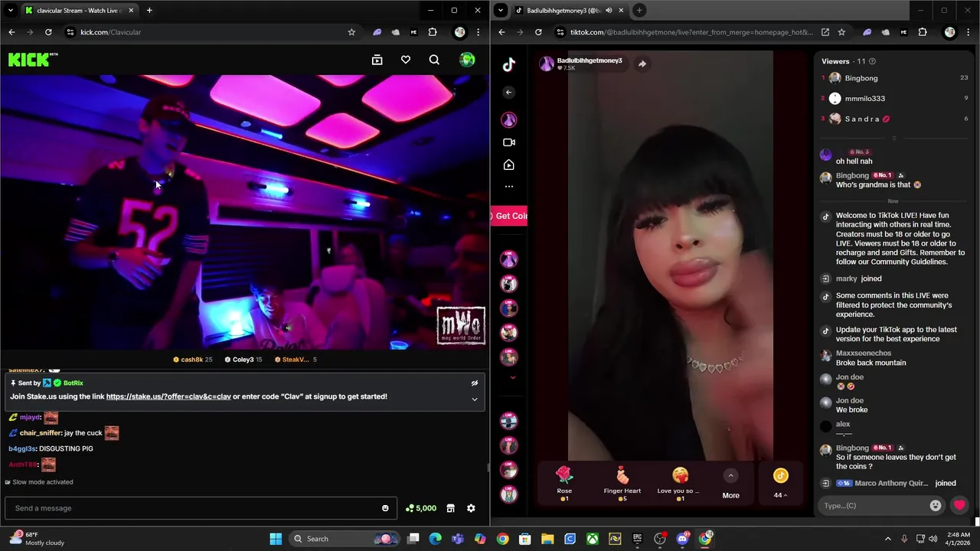This screenshot has height=551, width=980.
Task: Open Kick search magnifier icon
Action: pyautogui.click(x=434, y=60)
